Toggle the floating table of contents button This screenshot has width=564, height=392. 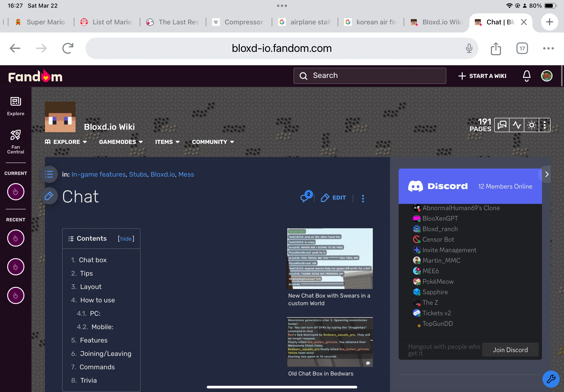point(49,174)
